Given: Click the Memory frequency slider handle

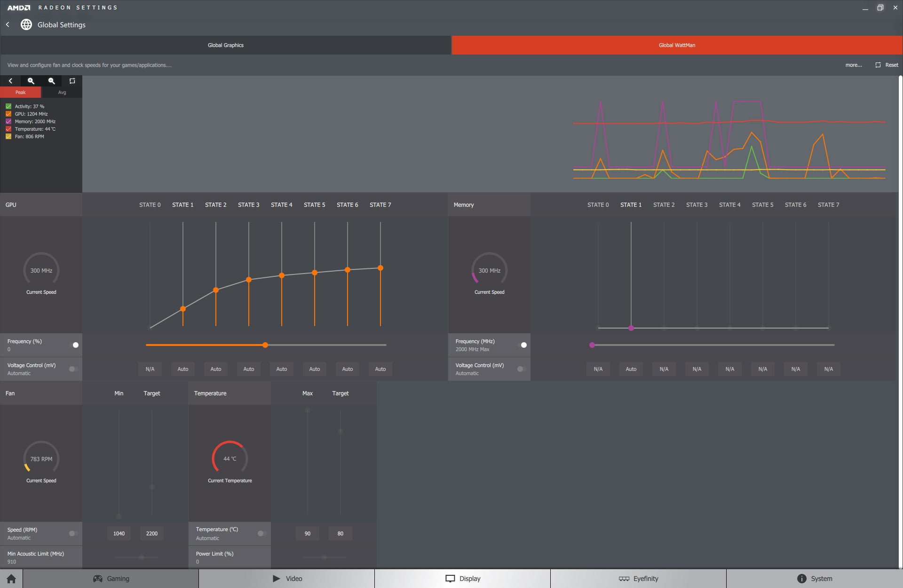Looking at the screenshot, I should [x=592, y=345].
